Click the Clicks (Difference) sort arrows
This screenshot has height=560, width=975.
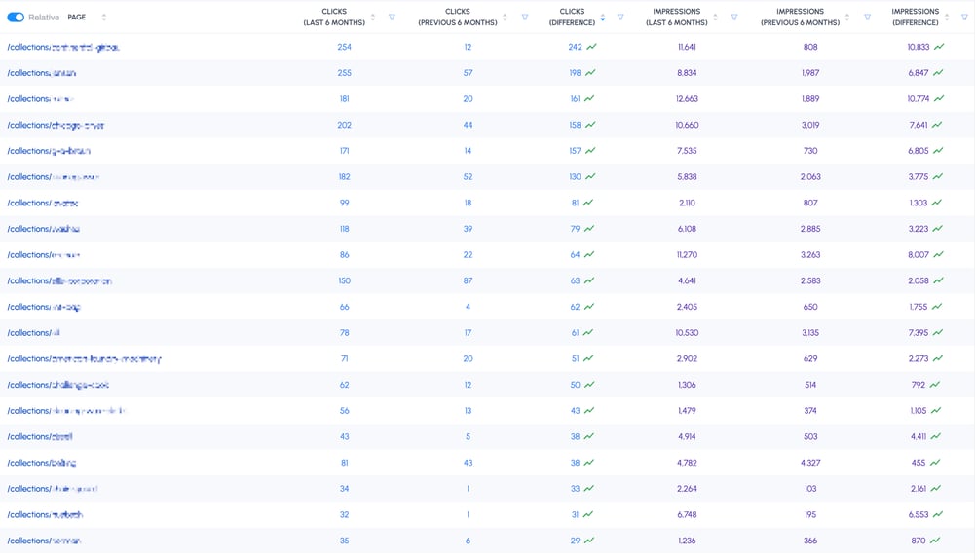(603, 17)
